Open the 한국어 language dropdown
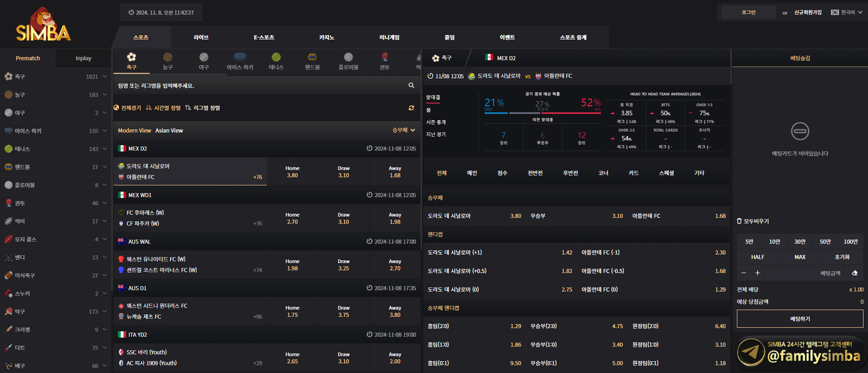The image size is (868, 373). (x=846, y=12)
